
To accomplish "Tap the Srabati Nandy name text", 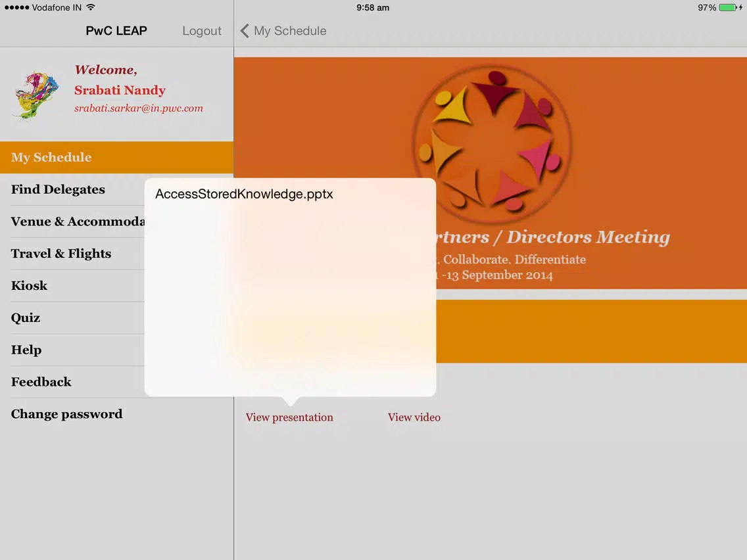I will point(120,90).
